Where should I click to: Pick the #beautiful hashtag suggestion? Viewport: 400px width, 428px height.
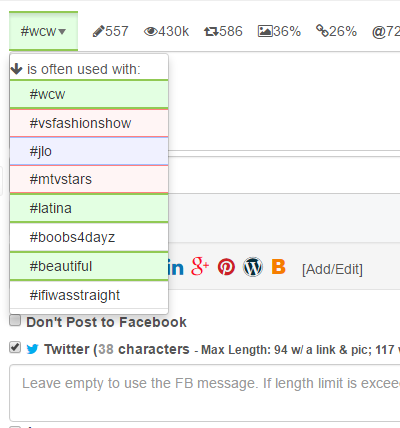89,266
